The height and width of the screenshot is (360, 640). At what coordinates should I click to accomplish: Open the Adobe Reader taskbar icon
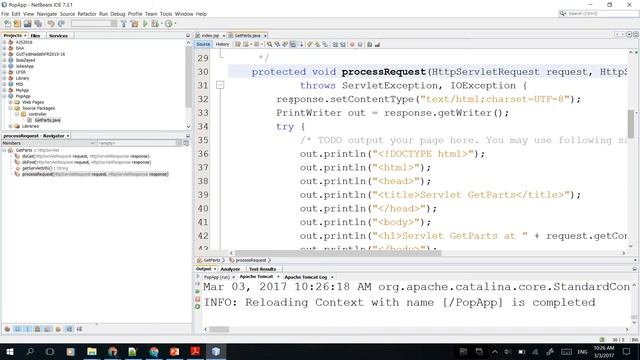195,351
